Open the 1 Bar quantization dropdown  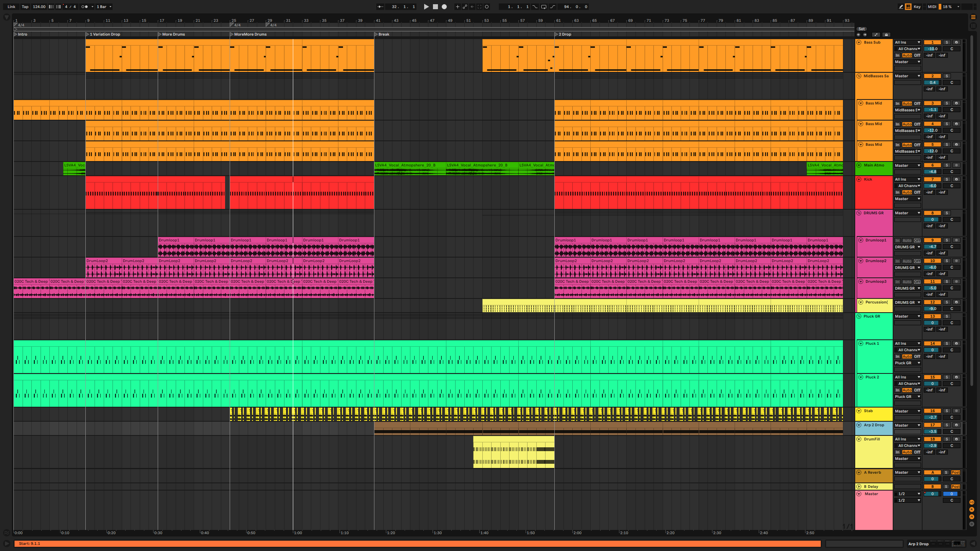click(104, 7)
